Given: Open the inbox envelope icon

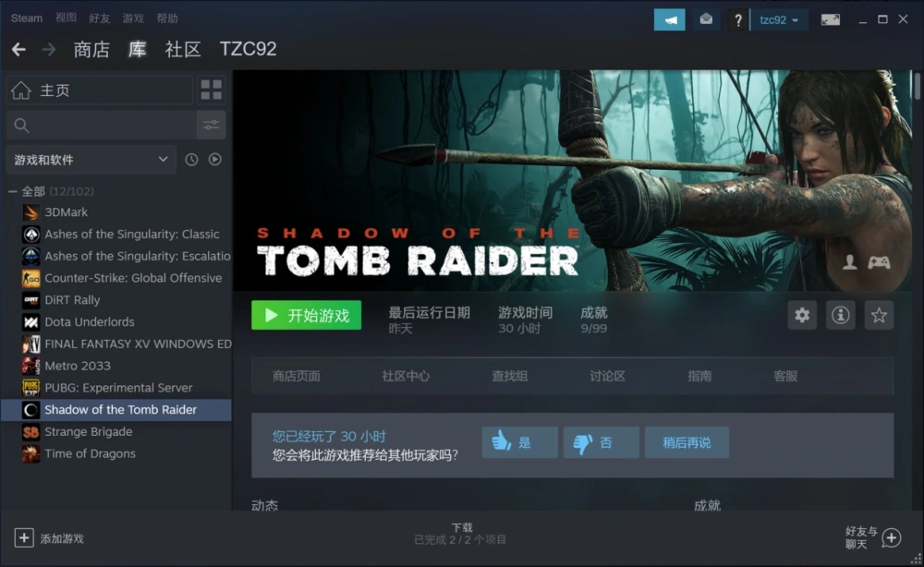Looking at the screenshot, I should coord(706,20).
